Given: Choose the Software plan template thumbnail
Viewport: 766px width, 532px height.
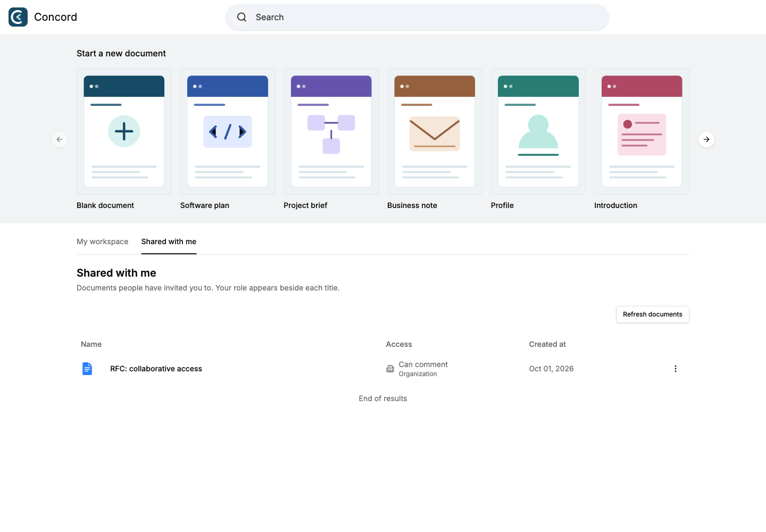Looking at the screenshot, I should pyautogui.click(x=228, y=131).
